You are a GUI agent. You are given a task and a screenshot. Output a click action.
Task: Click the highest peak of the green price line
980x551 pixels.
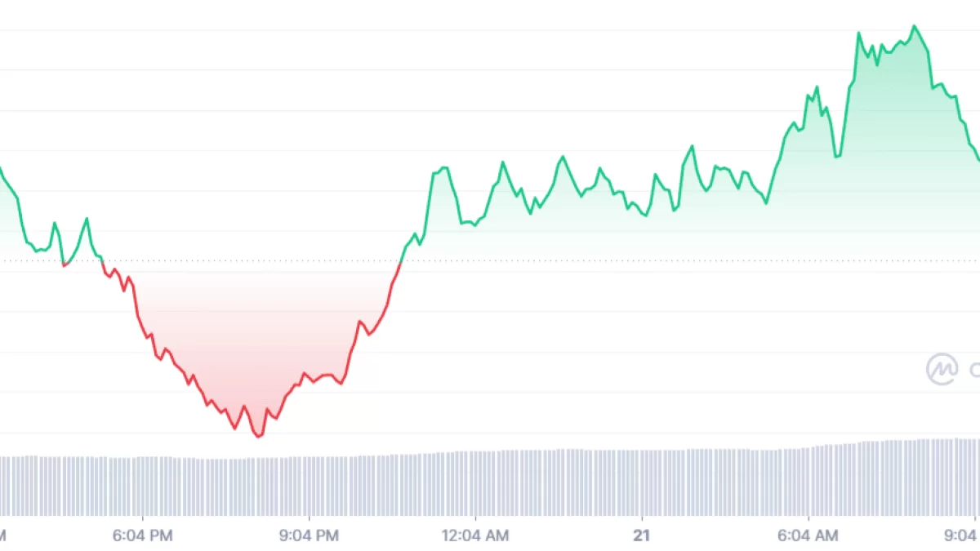tap(915, 26)
